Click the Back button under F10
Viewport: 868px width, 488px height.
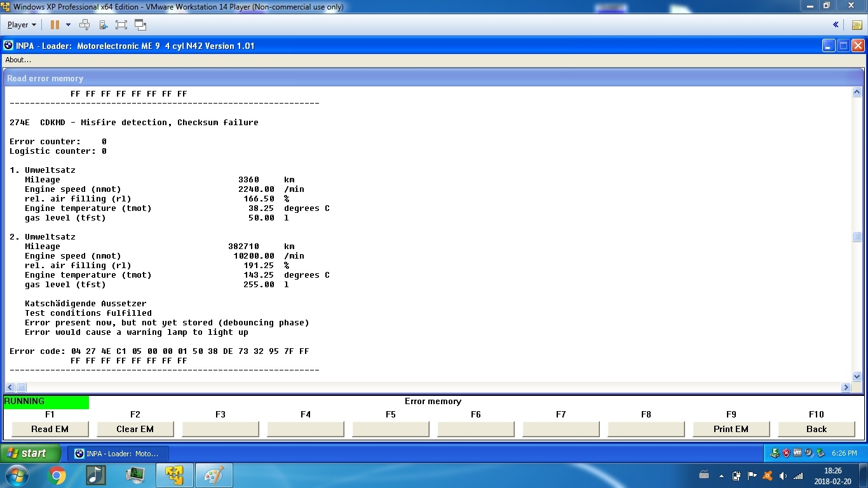coord(816,429)
